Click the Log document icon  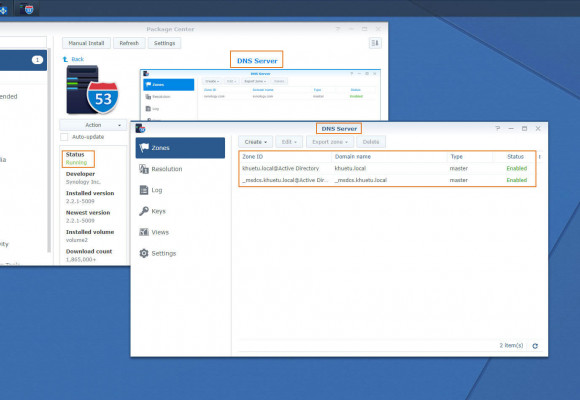coord(144,190)
